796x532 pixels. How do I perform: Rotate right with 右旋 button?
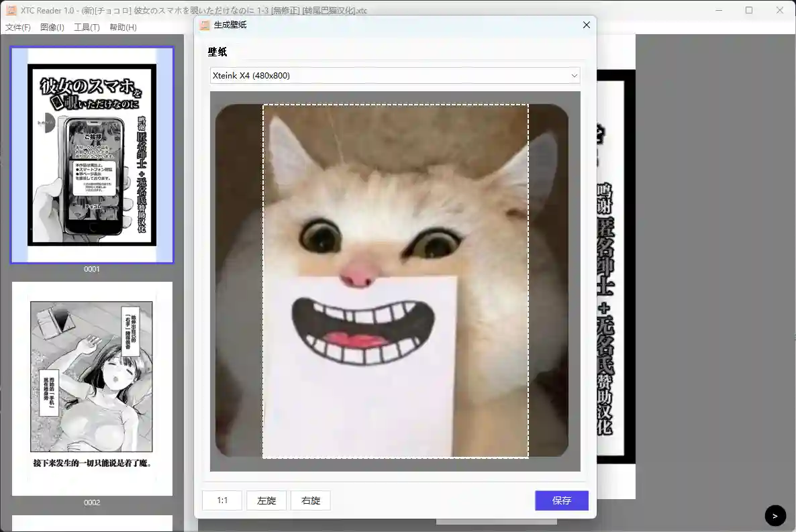[x=311, y=500]
